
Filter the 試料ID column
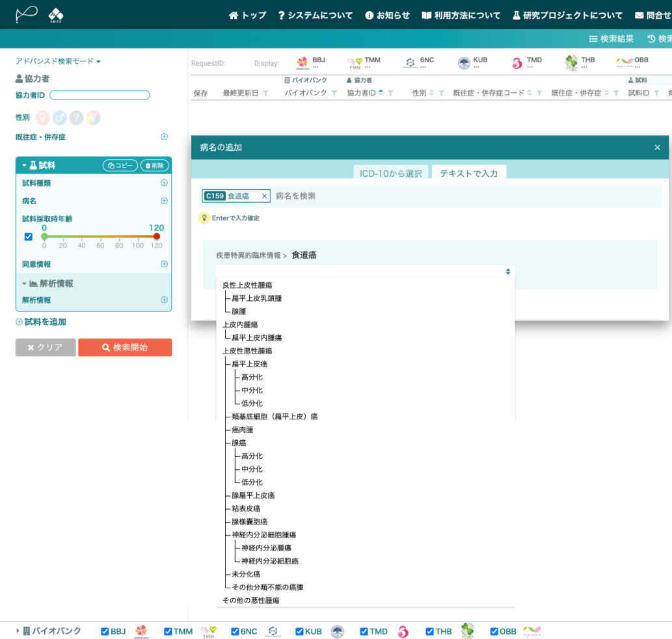(x=656, y=93)
